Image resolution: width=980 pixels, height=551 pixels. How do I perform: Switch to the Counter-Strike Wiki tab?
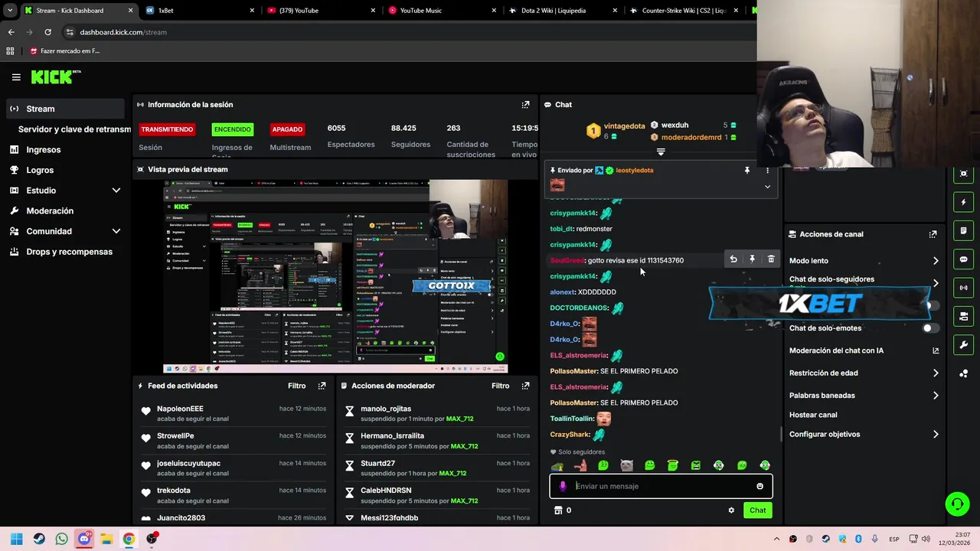(683, 11)
